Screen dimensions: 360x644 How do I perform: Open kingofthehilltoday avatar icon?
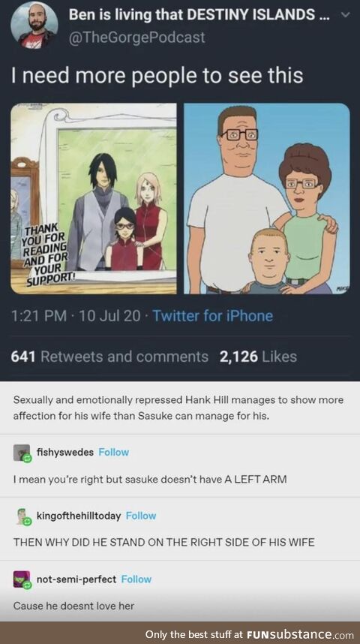pos(22,516)
